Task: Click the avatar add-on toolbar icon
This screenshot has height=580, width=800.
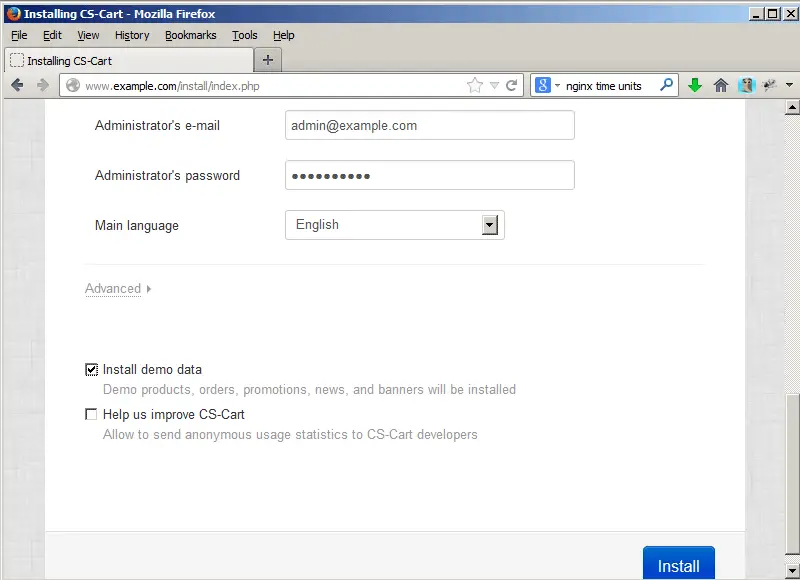Action: (x=746, y=85)
